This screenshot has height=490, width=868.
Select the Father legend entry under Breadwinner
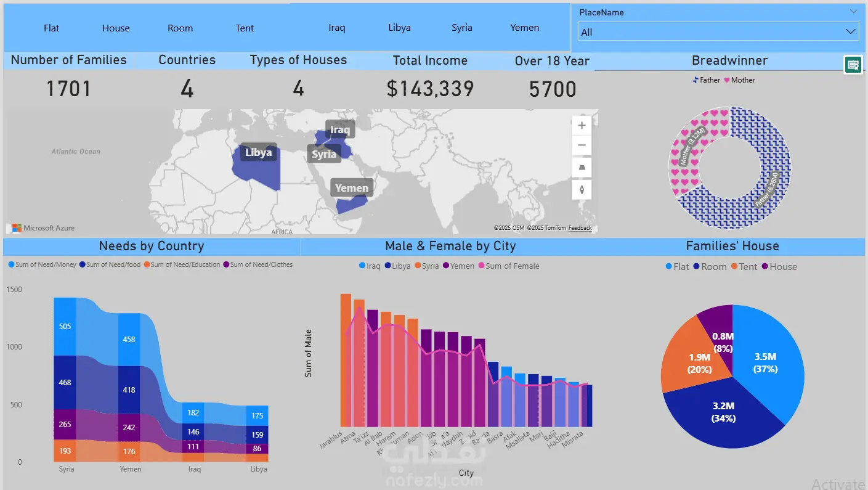point(706,80)
